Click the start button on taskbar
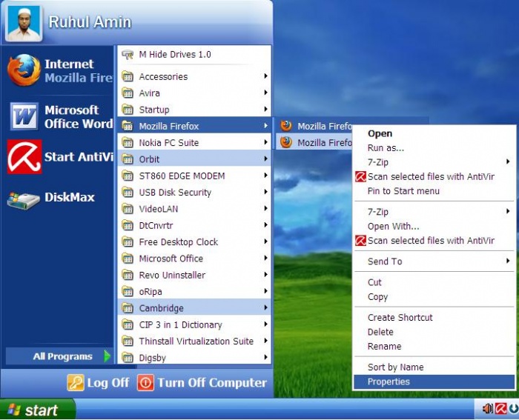Viewport: 519px width, 420px height. point(37,410)
